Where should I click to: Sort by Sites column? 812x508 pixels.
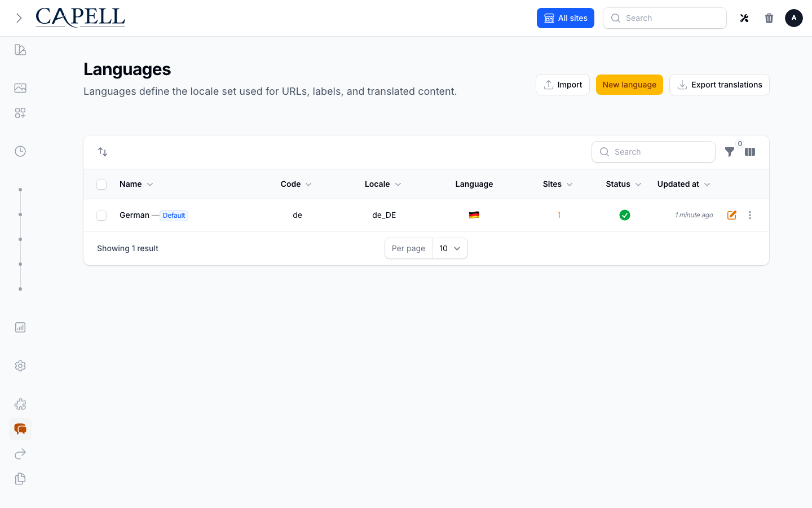pos(558,184)
